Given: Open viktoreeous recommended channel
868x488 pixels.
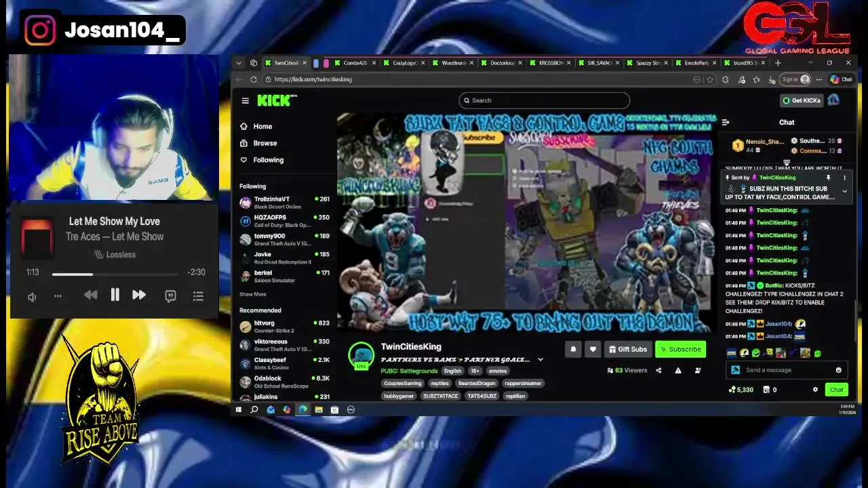Looking at the screenshot, I should click(284, 344).
